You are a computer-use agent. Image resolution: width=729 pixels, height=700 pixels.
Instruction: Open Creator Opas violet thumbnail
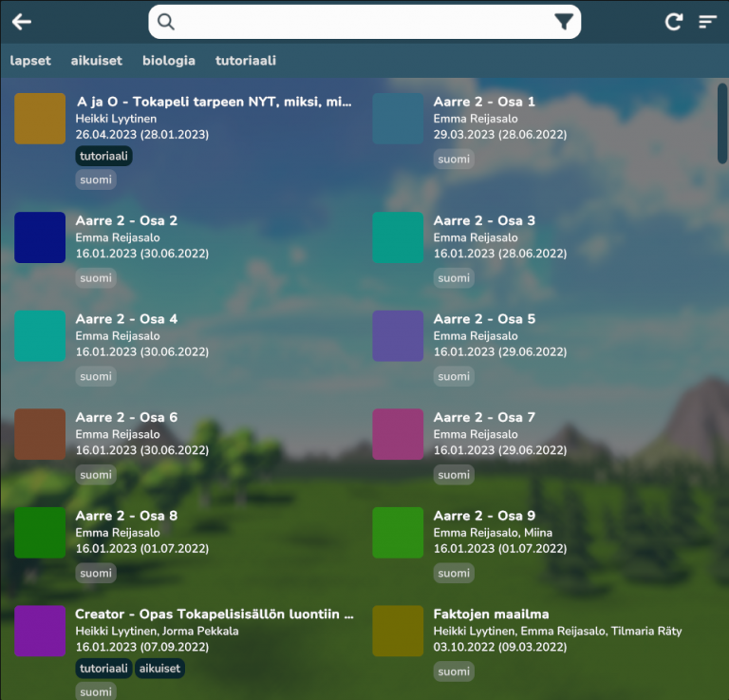[40, 632]
